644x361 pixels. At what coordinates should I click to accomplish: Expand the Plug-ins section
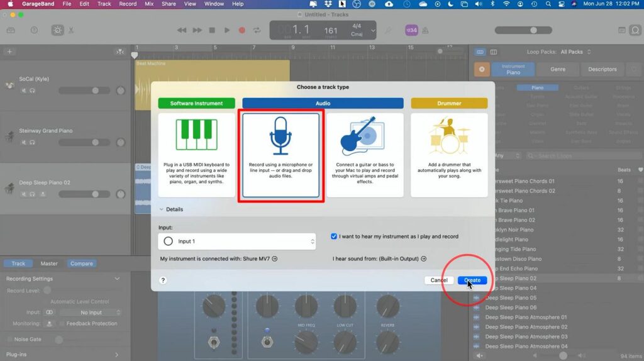(x=117, y=355)
